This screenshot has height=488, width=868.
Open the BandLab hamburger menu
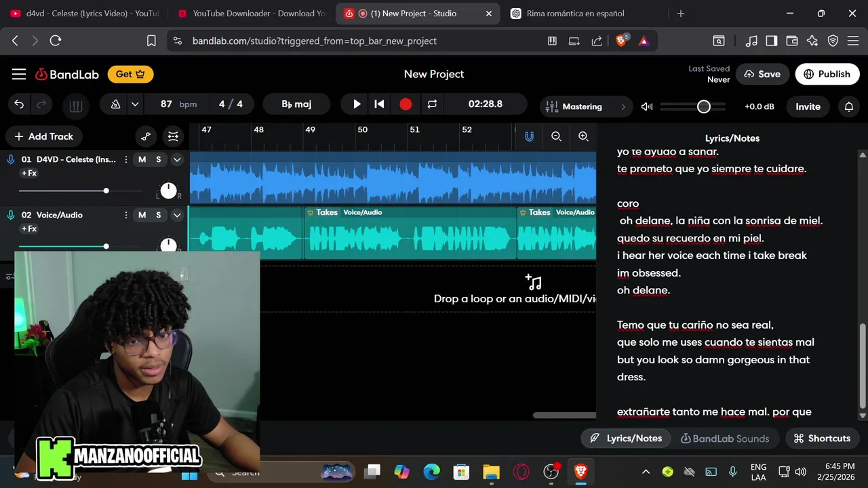point(19,74)
